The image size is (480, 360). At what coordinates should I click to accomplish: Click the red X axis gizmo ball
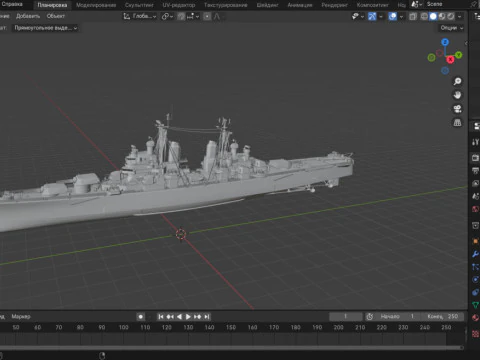point(450,60)
